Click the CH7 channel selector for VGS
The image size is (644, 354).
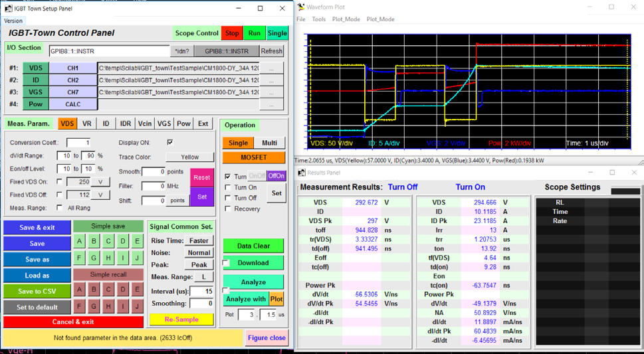72,92
